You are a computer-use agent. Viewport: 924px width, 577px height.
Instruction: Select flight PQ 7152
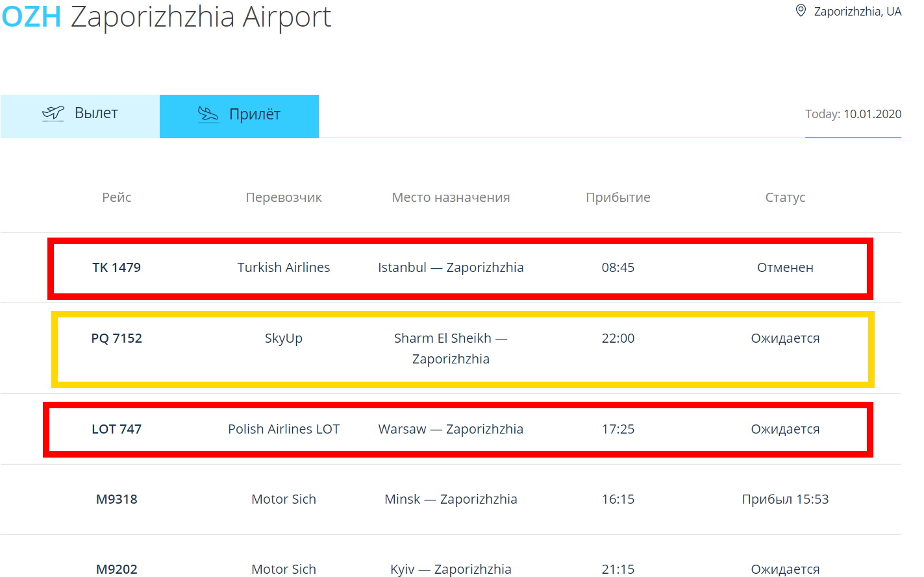tap(462, 349)
